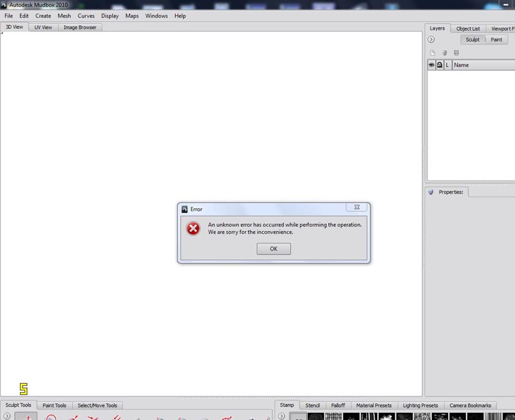Click the Error dialog title bar icon
Screen dimensions: 515x420
click(185, 209)
